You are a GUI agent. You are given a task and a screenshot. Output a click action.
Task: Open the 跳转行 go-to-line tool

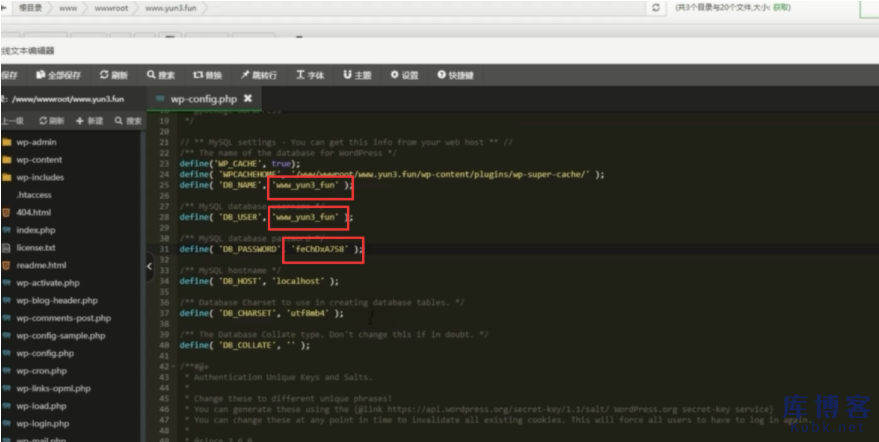point(259,75)
